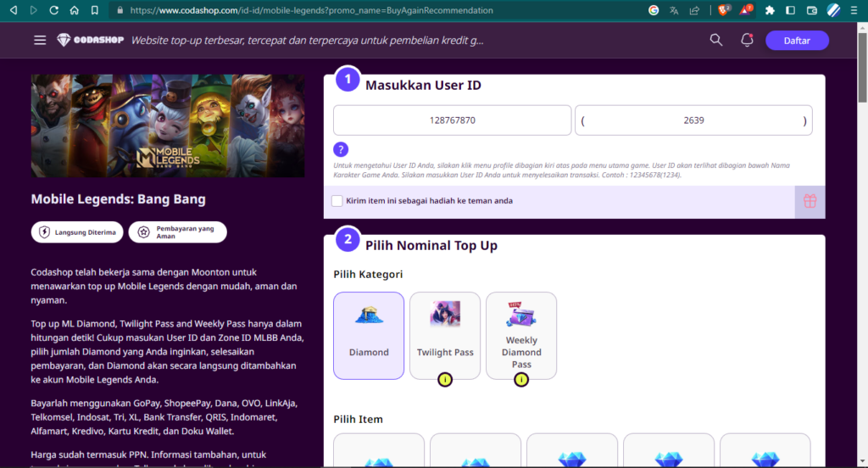Tick the send item as gift checkbox
The height and width of the screenshot is (468, 868).
click(337, 200)
